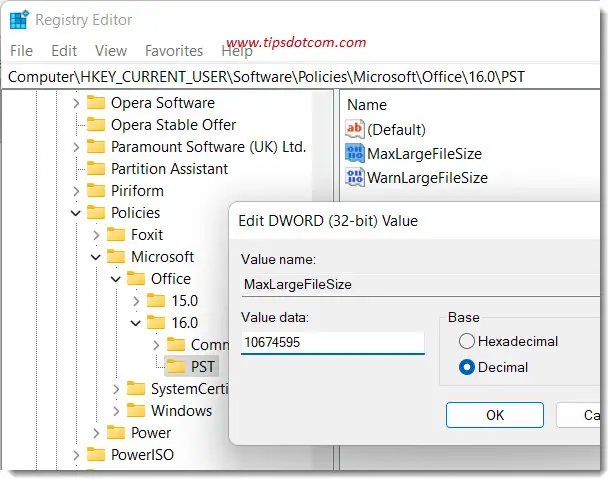
Task: Click the WarnLargeFileSize DWORD icon
Action: (x=355, y=177)
